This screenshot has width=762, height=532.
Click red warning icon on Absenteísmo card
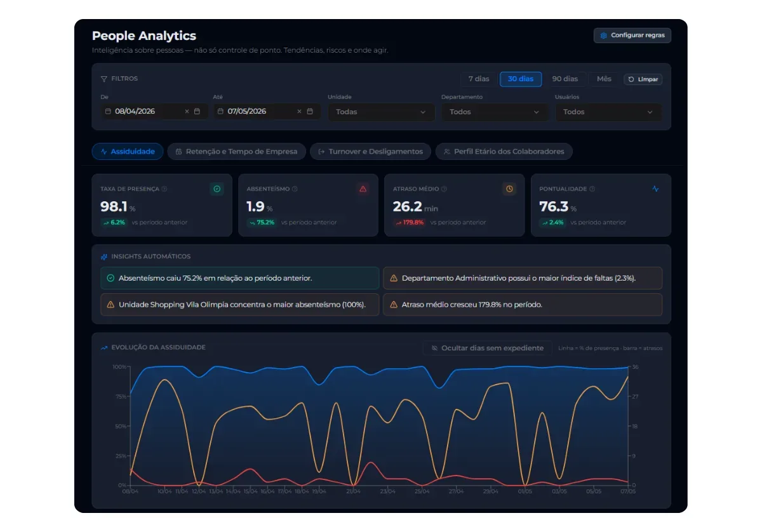coord(363,189)
